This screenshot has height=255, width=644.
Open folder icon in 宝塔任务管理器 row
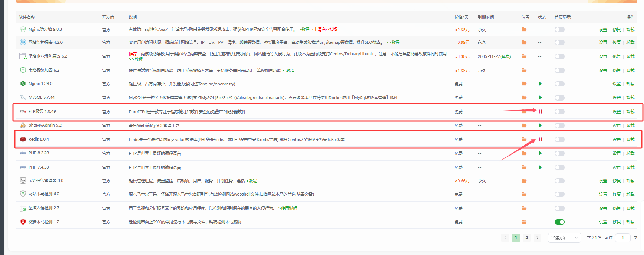524,181
